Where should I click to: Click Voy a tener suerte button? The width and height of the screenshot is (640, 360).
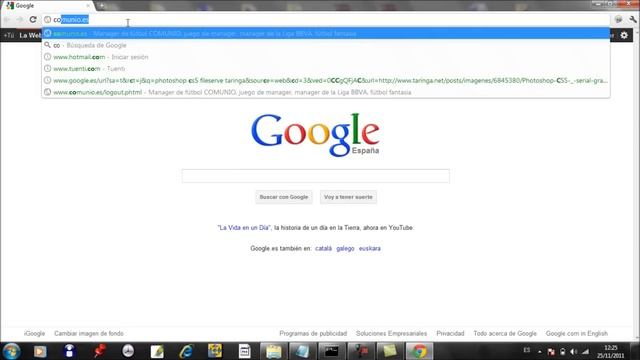tap(348, 197)
